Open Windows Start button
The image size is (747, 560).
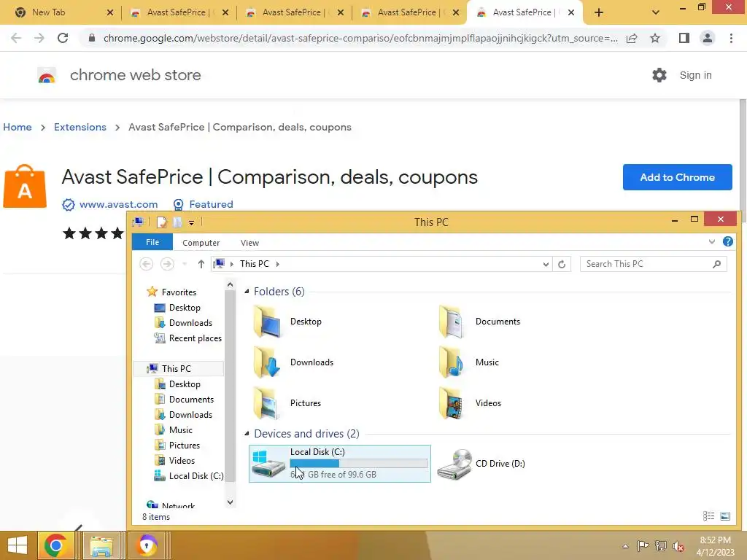[18, 545]
